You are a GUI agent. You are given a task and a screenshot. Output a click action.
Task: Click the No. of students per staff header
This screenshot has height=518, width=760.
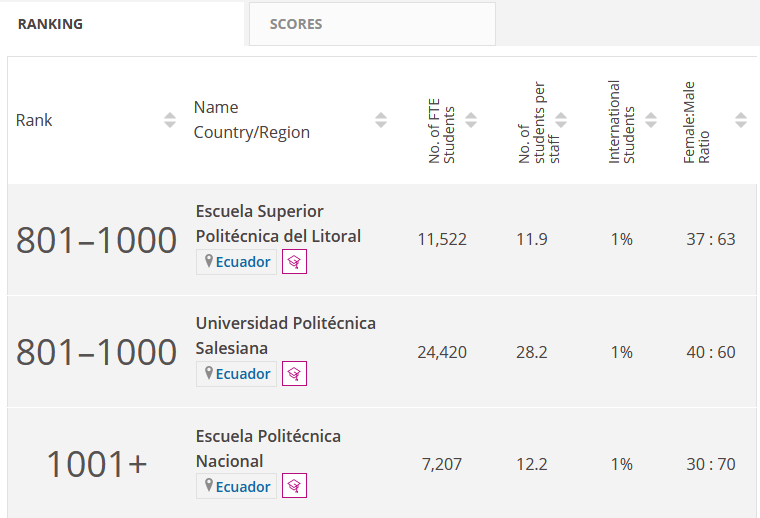tap(539, 123)
